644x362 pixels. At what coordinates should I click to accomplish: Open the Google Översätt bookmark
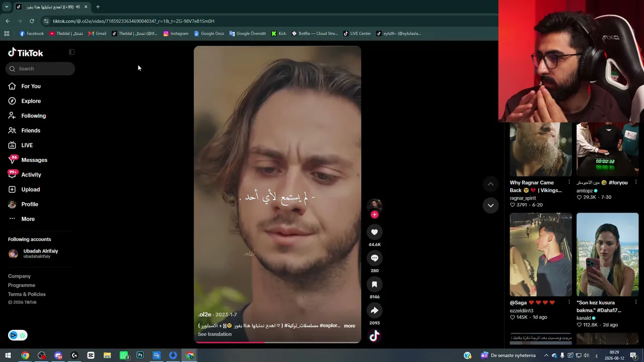click(248, 34)
